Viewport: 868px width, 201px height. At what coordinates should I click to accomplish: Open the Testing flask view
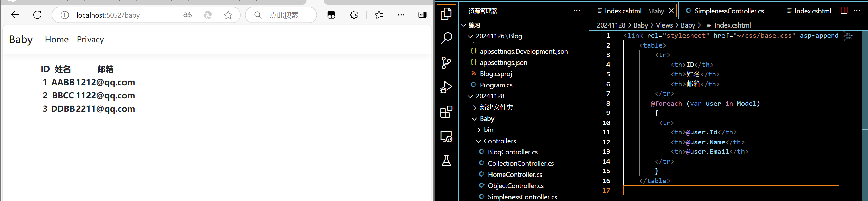pyautogui.click(x=446, y=161)
